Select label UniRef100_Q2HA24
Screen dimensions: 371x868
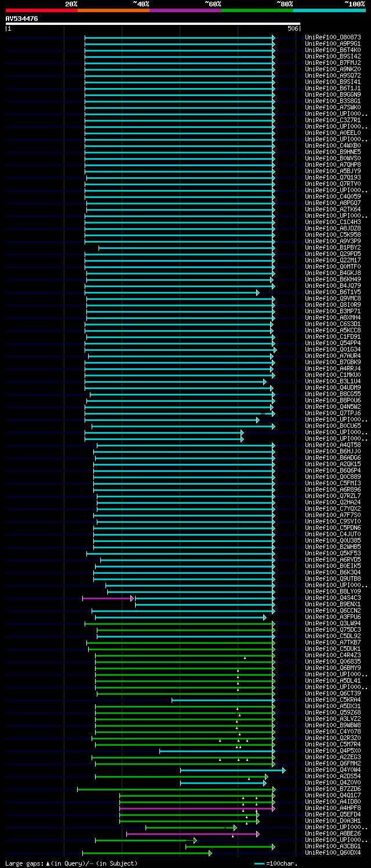[333, 503]
